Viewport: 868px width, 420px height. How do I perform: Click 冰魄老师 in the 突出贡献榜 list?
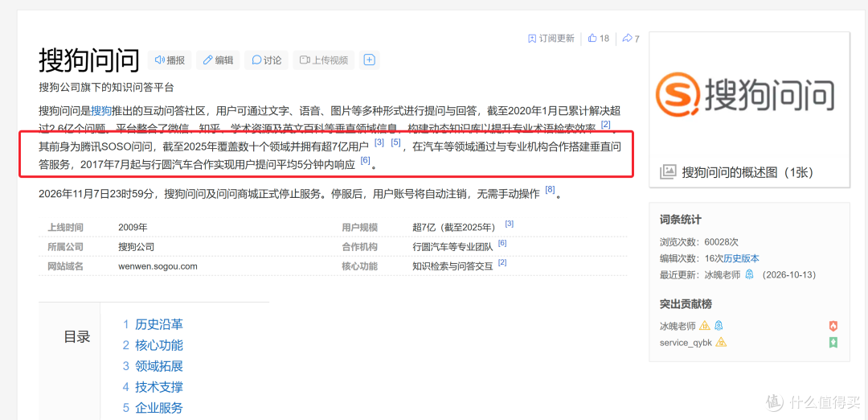click(678, 326)
